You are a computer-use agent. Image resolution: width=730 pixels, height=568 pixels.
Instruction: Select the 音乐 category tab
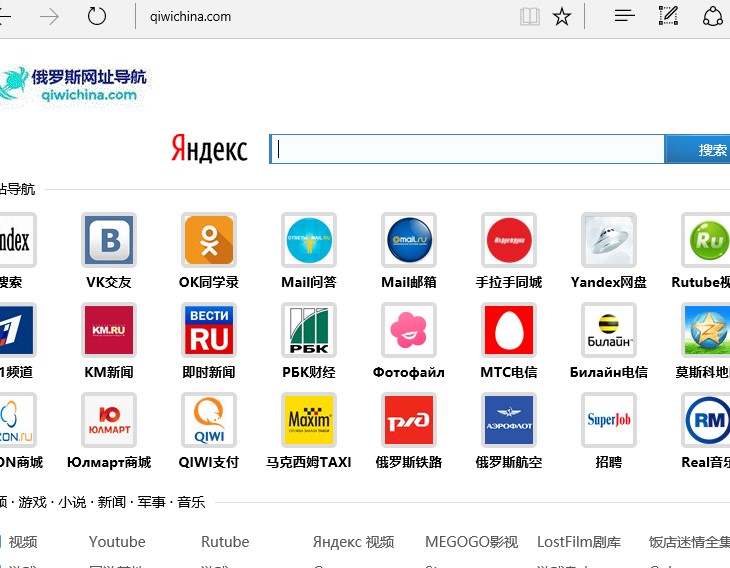(191, 502)
